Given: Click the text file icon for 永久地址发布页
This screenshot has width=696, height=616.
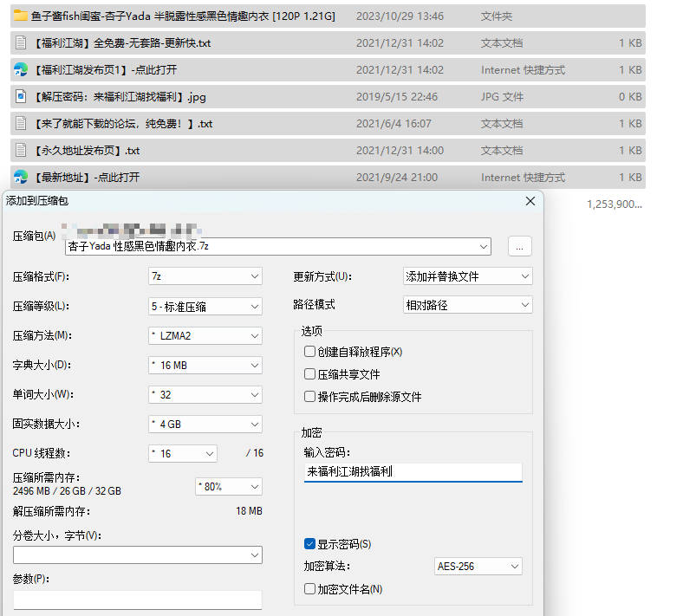Looking at the screenshot, I should click(x=21, y=150).
